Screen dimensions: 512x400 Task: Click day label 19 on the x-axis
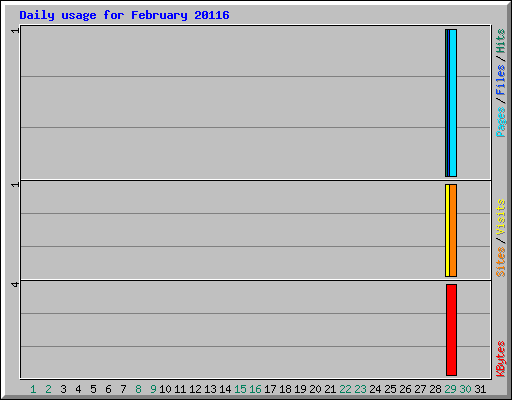(x=300, y=389)
